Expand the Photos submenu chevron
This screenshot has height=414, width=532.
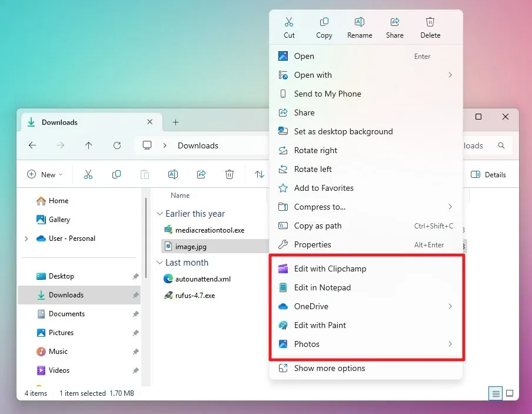[450, 344]
